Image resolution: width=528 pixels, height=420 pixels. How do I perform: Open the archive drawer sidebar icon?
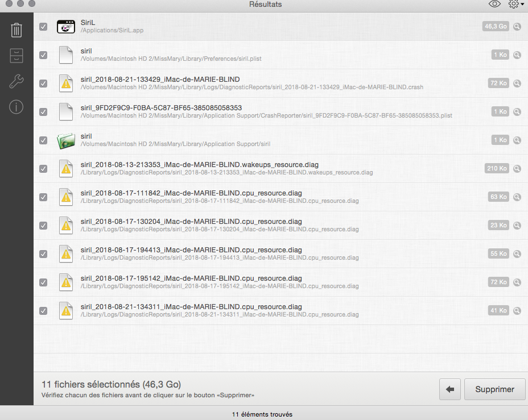[16, 56]
